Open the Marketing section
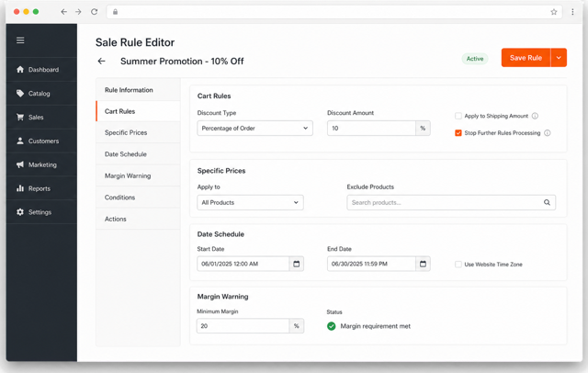 [x=41, y=164]
